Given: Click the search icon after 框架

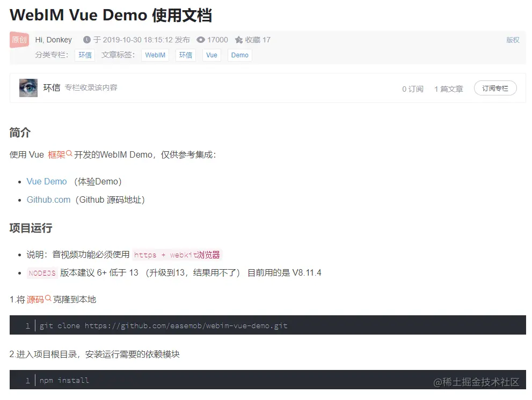Looking at the screenshot, I should (x=69, y=153).
